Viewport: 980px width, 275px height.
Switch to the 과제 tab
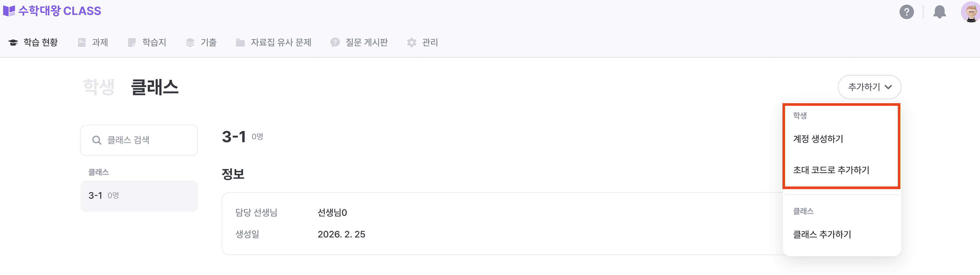[x=100, y=42]
